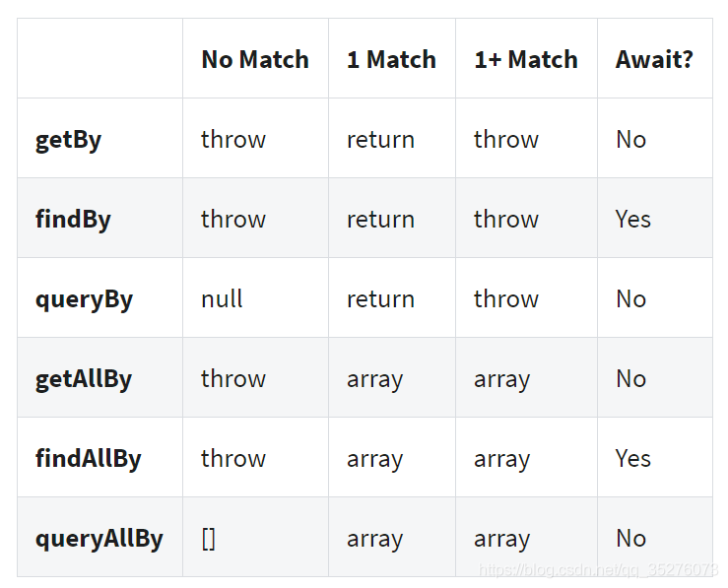Click the No Match column header
728x588 pixels.
point(254,59)
